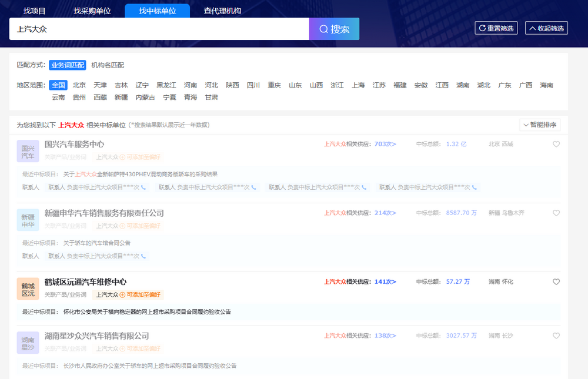Image resolution: width=588 pixels, height=379 pixels.
Task: Filter region to 北京
Action: tap(79, 85)
